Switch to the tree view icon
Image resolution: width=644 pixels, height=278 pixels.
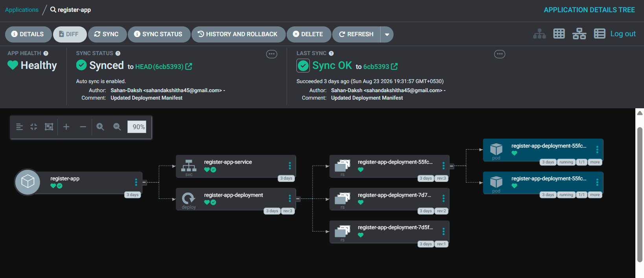pyautogui.click(x=539, y=34)
